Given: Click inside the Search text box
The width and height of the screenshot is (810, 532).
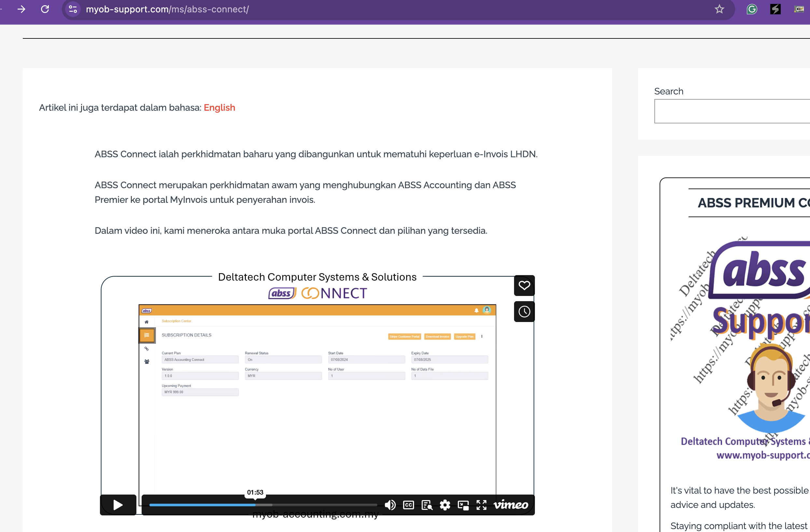Looking at the screenshot, I should pyautogui.click(x=732, y=111).
